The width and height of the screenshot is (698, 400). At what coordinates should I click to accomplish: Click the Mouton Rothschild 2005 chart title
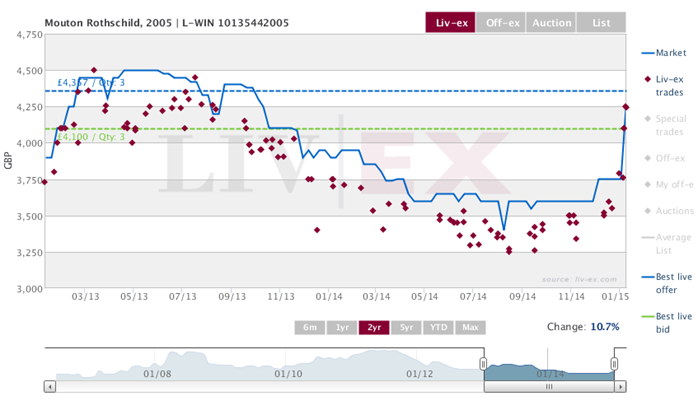[166, 23]
